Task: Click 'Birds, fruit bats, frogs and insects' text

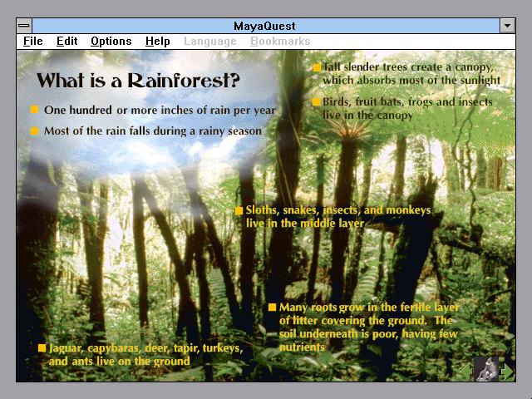Action: click(407, 101)
